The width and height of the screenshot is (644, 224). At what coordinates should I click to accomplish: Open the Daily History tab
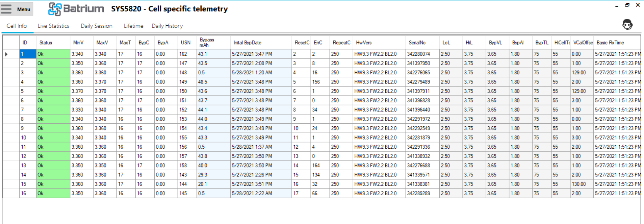[167, 26]
